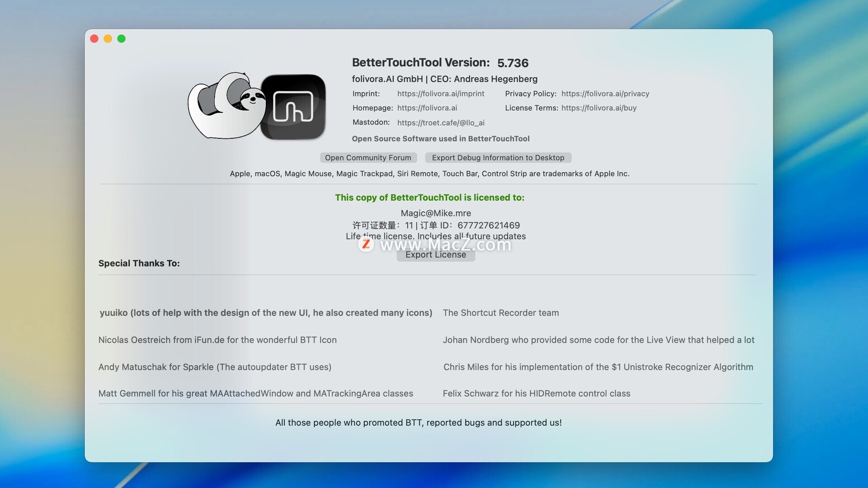
Task: Click the sloth mascot illustration
Action: coord(226,106)
